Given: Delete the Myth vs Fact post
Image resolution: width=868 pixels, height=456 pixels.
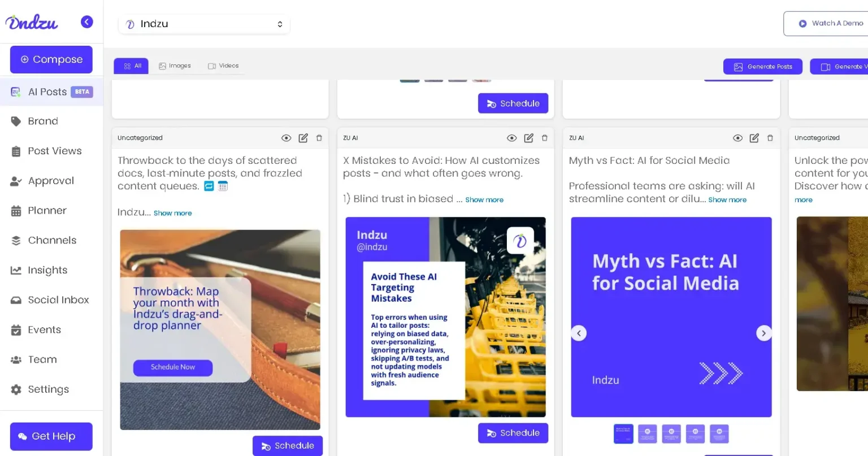Looking at the screenshot, I should pyautogui.click(x=770, y=138).
